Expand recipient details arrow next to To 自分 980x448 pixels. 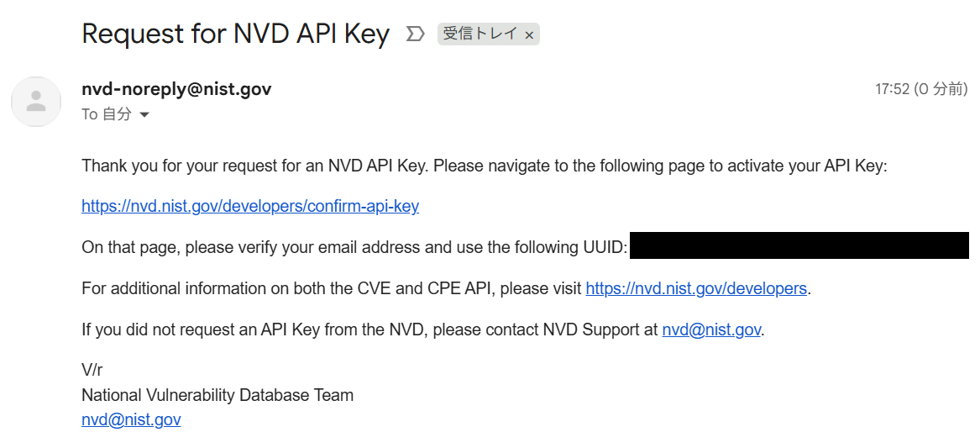point(144,115)
